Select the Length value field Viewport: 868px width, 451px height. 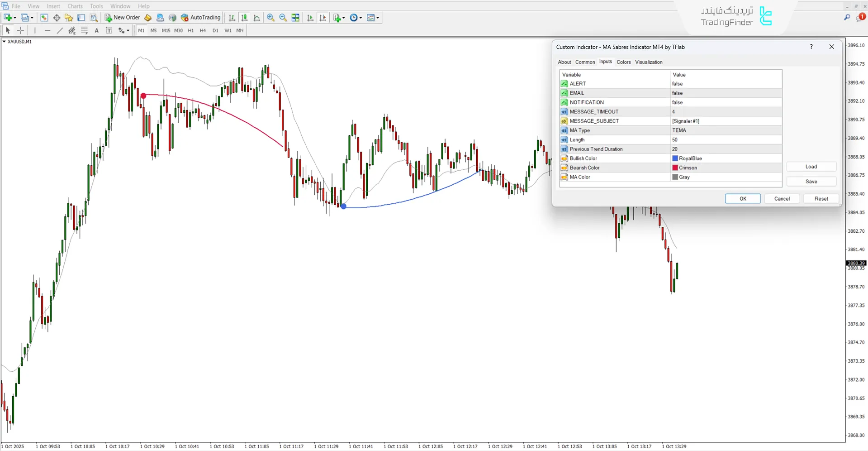click(x=726, y=139)
